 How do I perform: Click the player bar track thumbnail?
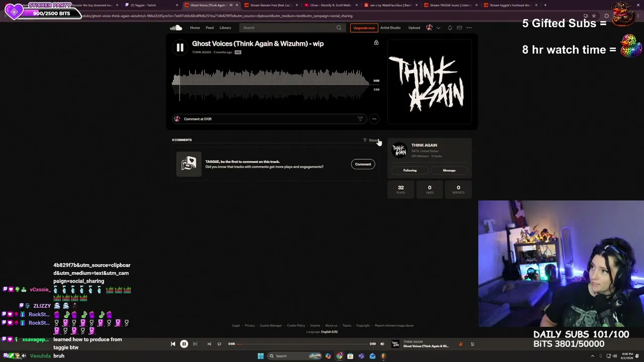click(x=396, y=344)
